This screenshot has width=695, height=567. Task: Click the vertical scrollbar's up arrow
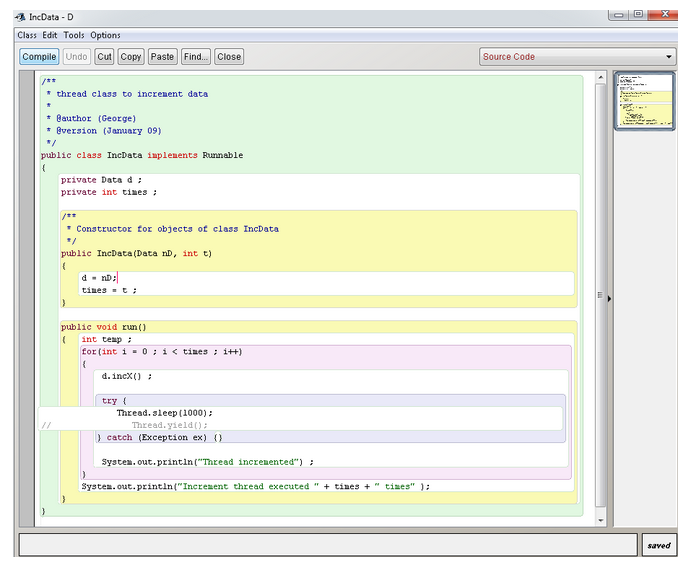601,77
